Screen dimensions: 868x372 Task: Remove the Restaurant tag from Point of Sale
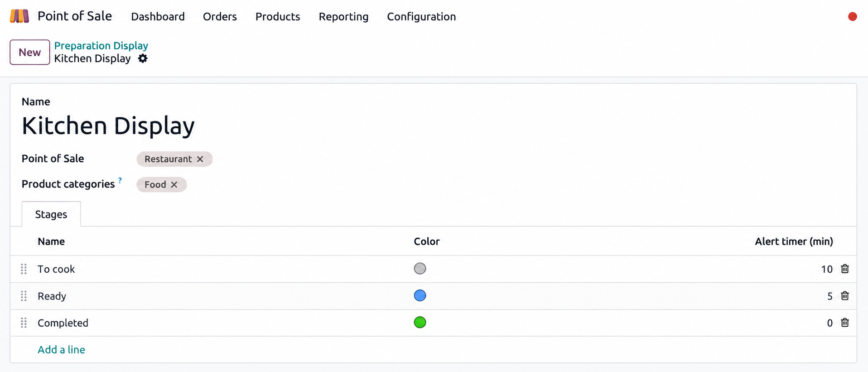tap(200, 159)
